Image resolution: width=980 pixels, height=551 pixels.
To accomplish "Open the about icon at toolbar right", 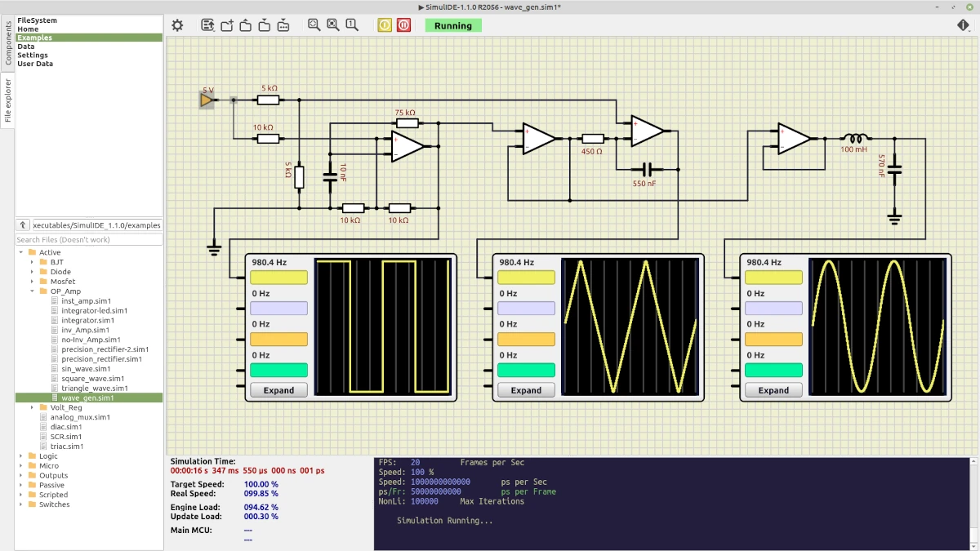I will coord(964,25).
